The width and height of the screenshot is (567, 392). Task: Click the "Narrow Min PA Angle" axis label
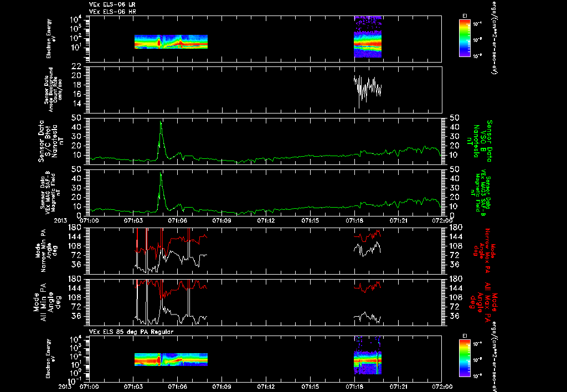(x=45, y=250)
